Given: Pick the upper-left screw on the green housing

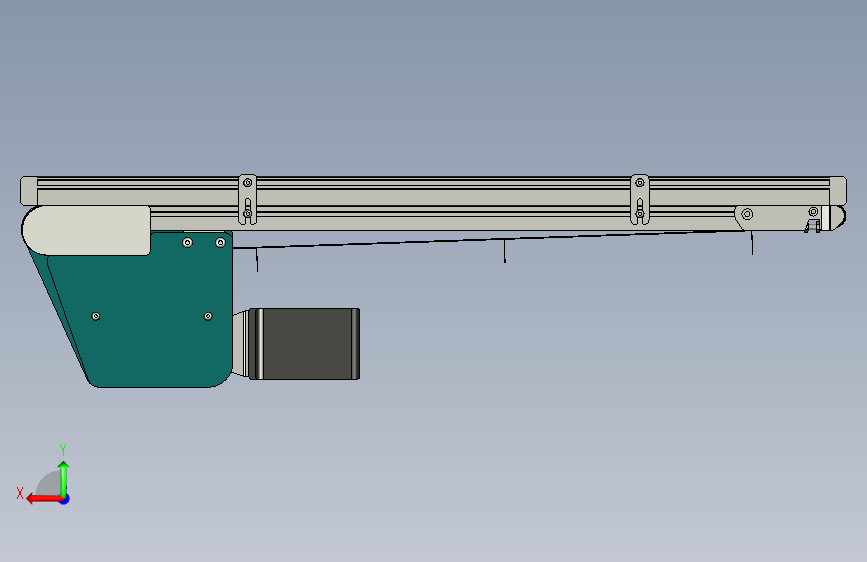Looking at the screenshot, I should [x=187, y=242].
